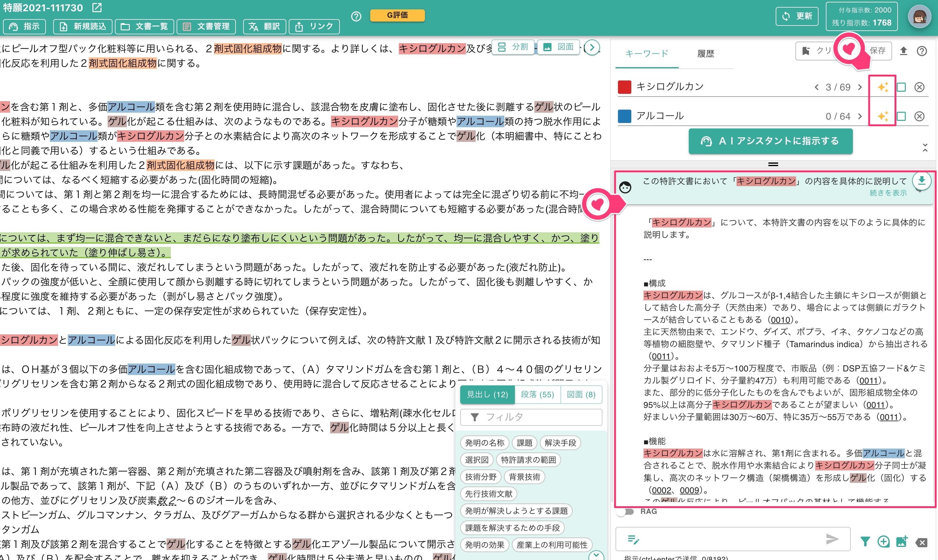The width and height of the screenshot is (938, 560).
Task: Jump to the 発明の効果 heading chip
Action: [x=485, y=545]
